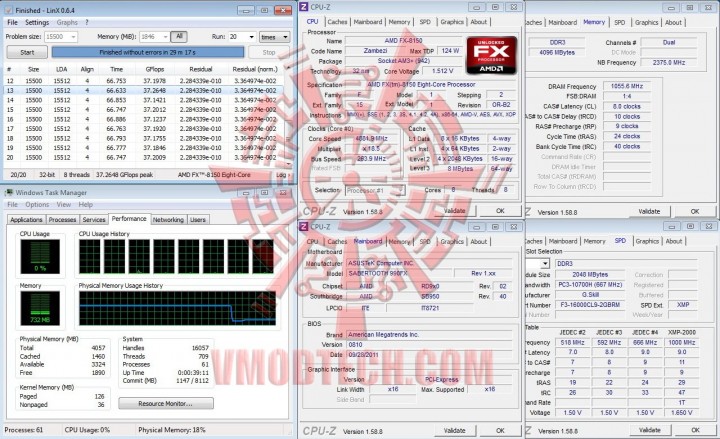Viewport: 720px width, 439px height.
Task: Open the ? help menu in LinX
Action: (86, 22)
